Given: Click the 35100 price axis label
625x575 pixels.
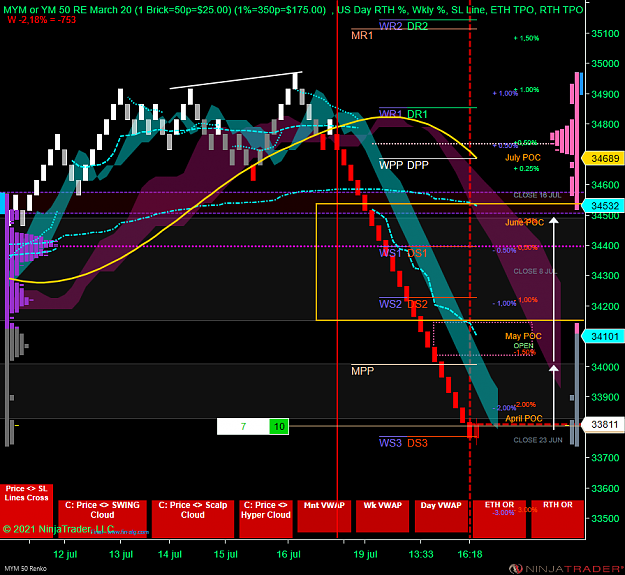Looking at the screenshot, I should pyautogui.click(x=605, y=33).
